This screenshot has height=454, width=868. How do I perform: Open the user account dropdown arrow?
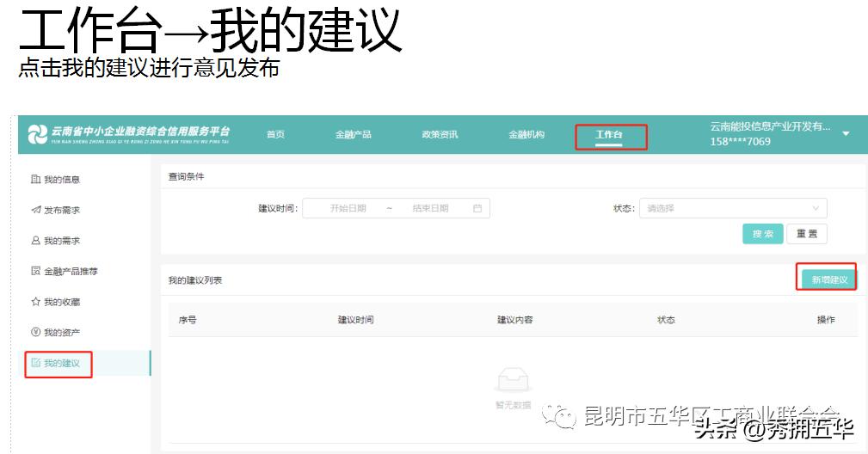[x=846, y=133]
